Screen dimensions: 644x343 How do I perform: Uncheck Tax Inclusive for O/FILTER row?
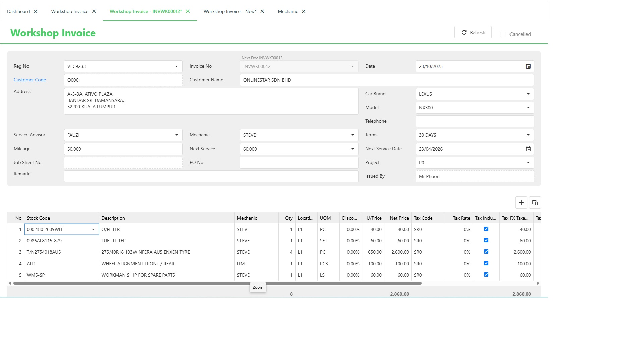(x=486, y=229)
